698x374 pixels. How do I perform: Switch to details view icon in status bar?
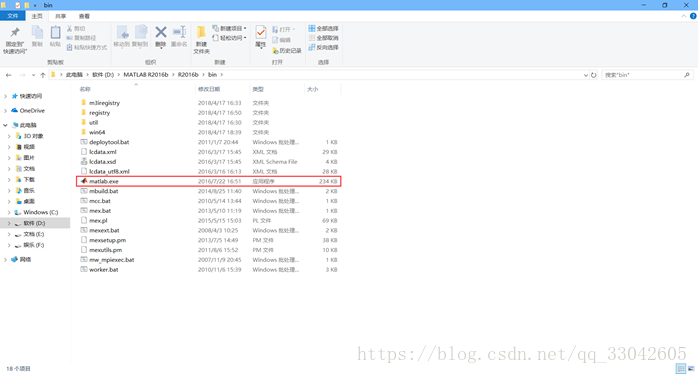point(681,369)
